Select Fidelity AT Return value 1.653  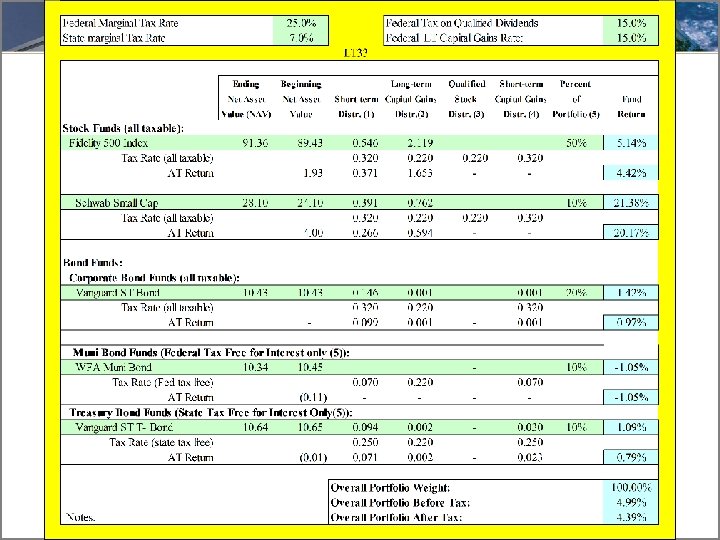point(420,173)
